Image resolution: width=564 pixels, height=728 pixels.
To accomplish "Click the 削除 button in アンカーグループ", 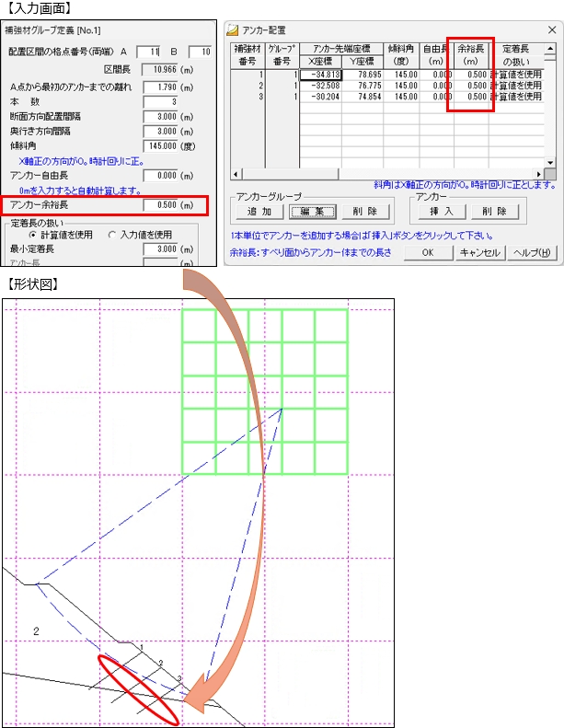I will (x=365, y=212).
